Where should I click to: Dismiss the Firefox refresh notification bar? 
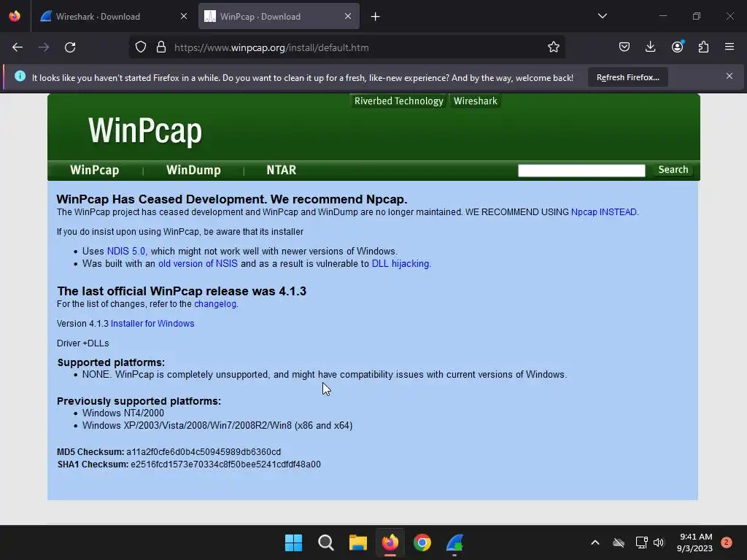point(729,76)
